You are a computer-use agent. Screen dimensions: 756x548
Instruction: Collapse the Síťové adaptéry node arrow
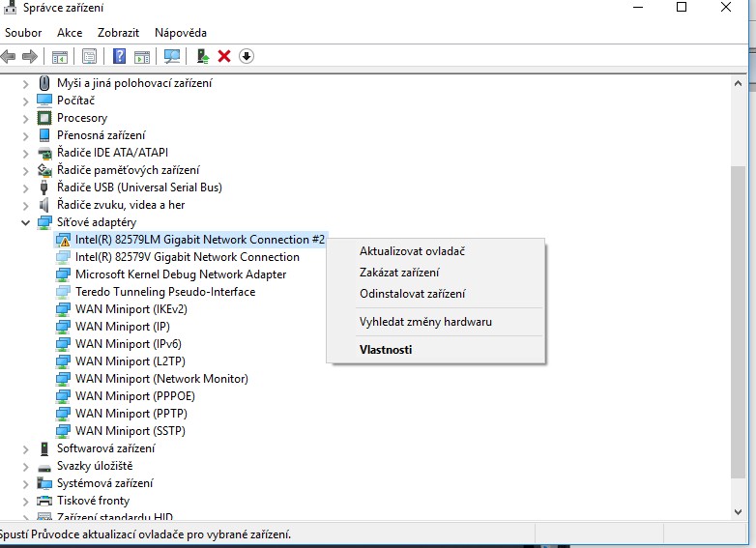[25, 222]
